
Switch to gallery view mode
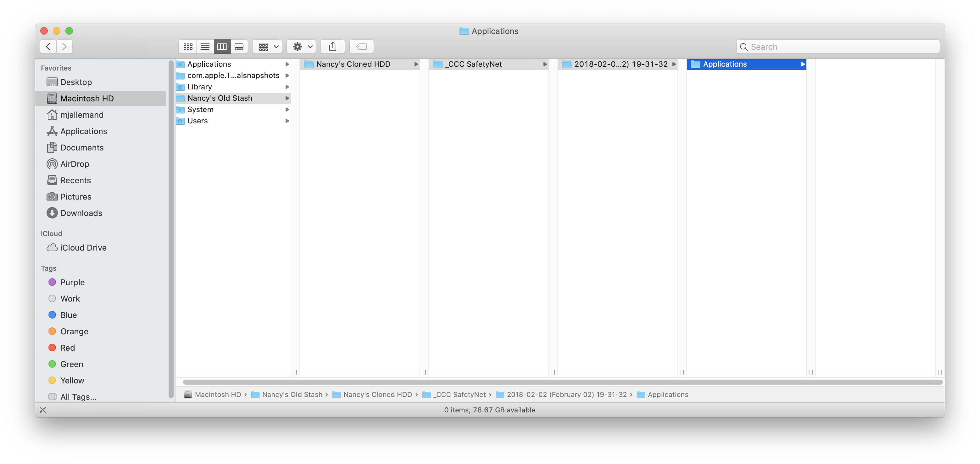[x=239, y=47]
